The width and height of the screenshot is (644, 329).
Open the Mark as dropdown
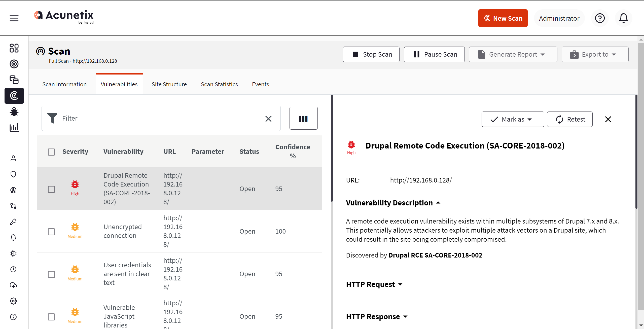click(513, 119)
